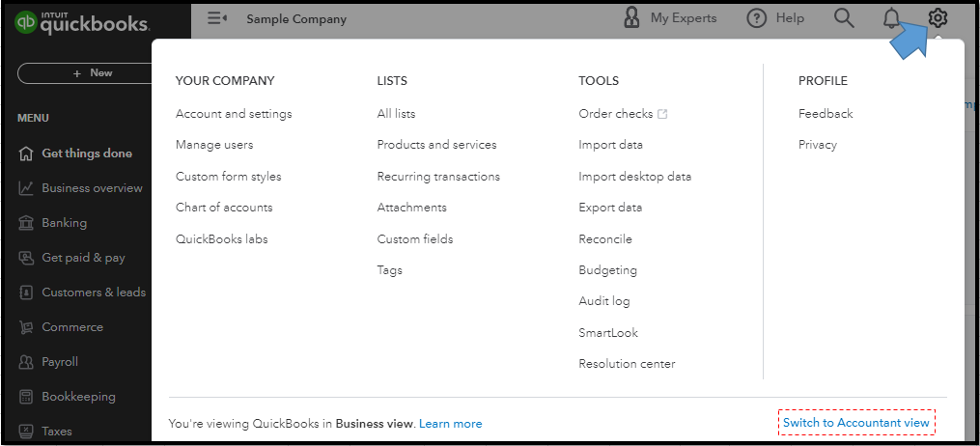The image size is (980, 446).
Task: Select Recurring transactions
Action: 438,176
